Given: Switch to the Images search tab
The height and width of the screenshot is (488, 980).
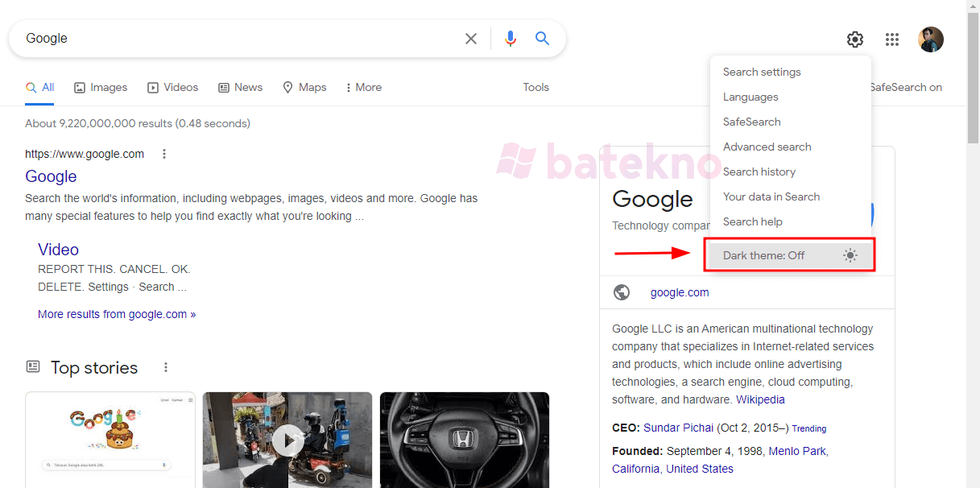Looking at the screenshot, I should coord(101,87).
